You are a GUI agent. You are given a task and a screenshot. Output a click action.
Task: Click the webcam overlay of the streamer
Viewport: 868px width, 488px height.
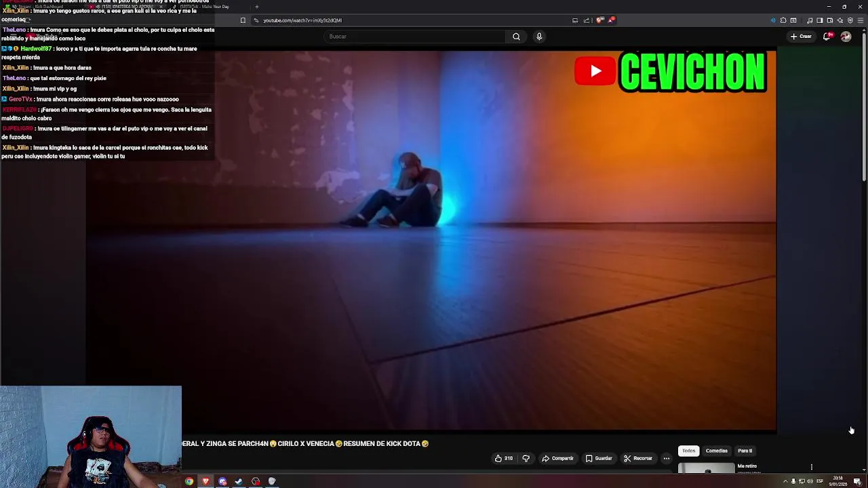click(91, 436)
